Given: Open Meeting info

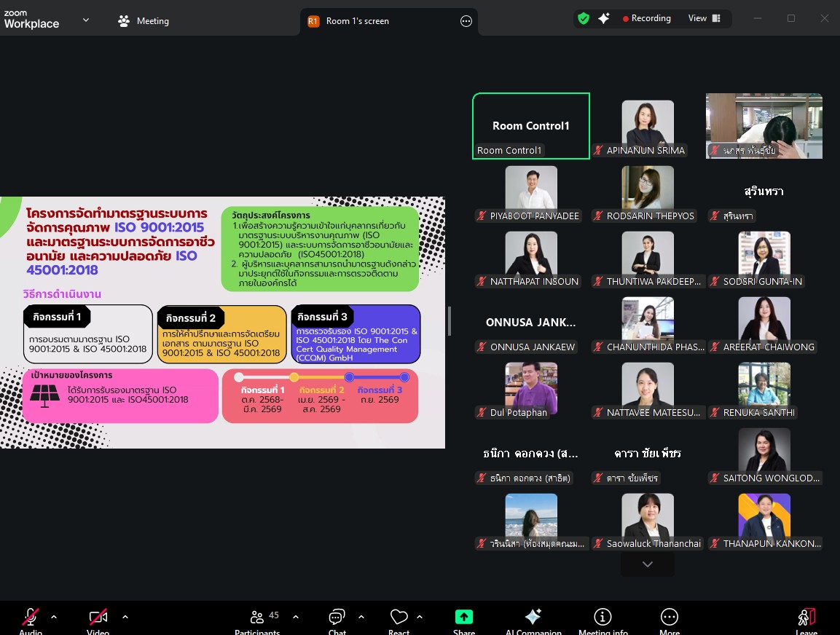Looking at the screenshot, I should click(602, 618).
